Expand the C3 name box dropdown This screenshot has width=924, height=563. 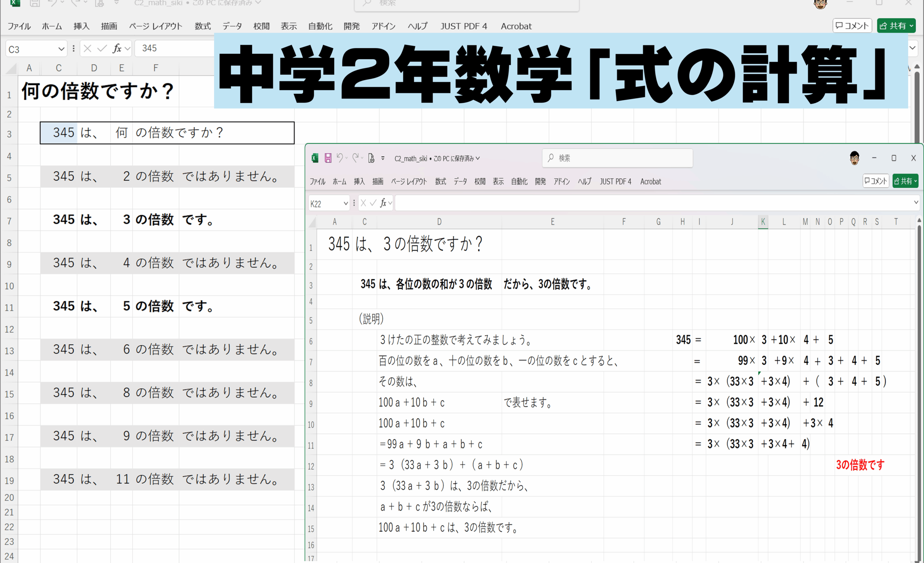[x=61, y=49]
